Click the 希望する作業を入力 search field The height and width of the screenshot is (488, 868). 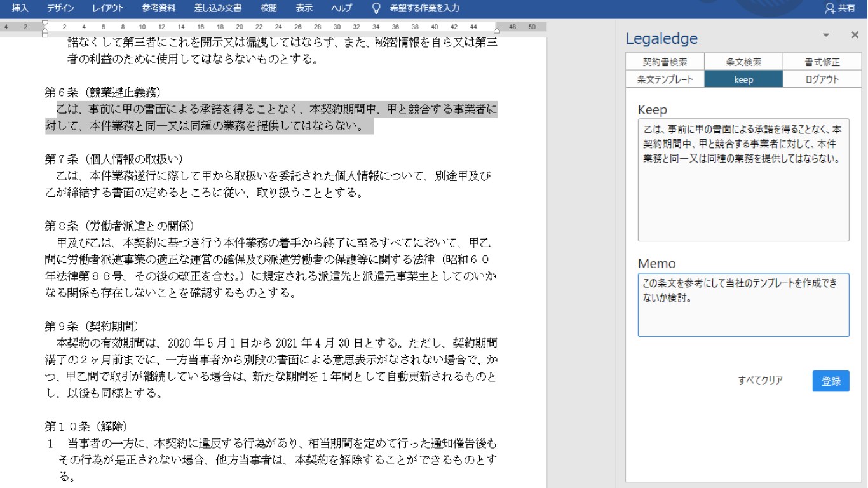(x=424, y=8)
